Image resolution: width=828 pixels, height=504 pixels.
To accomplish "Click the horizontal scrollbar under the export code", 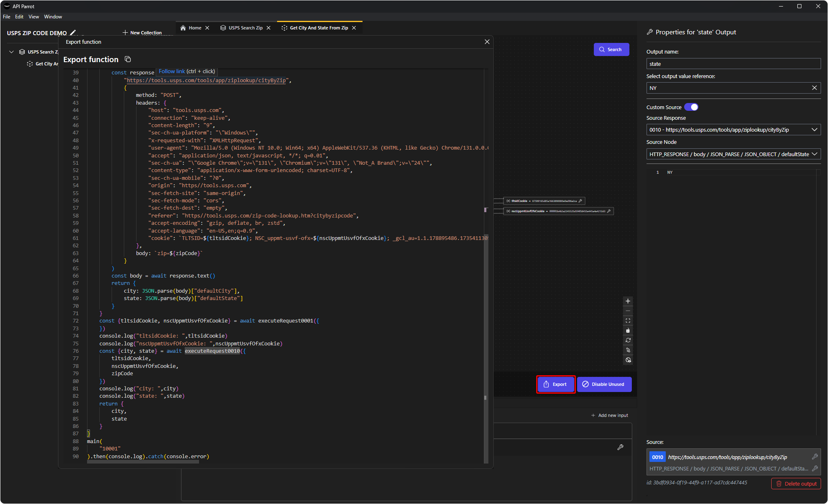I will tap(143, 462).
